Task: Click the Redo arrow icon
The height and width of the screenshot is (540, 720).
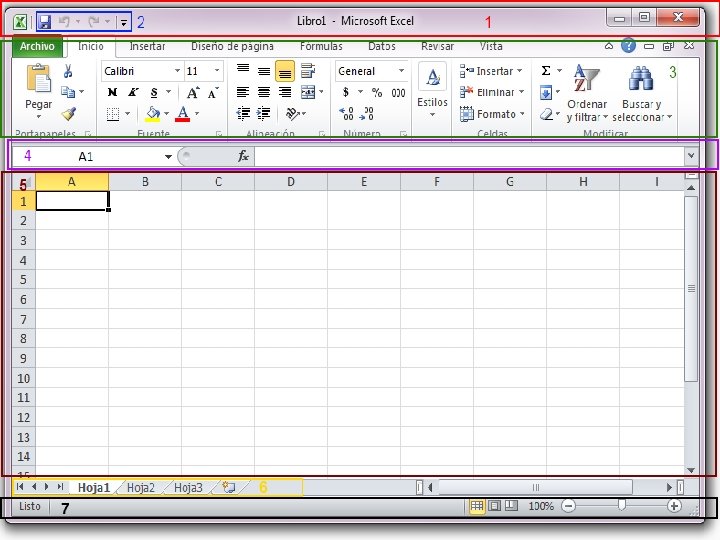Action: (94, 21)
